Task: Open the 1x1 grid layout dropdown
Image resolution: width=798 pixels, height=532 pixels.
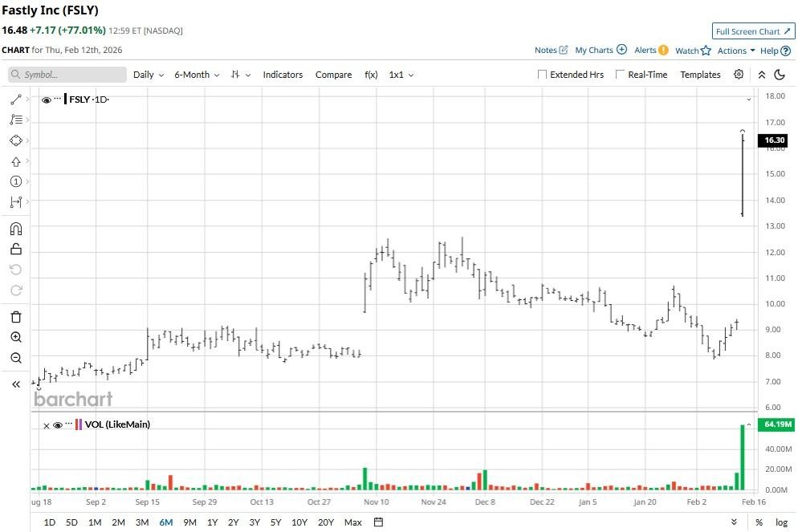Action: click(x=401, y=75)
